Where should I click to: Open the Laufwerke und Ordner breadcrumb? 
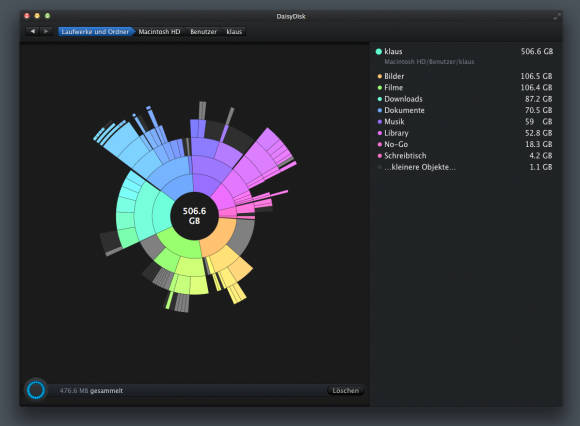coord(95,32)
